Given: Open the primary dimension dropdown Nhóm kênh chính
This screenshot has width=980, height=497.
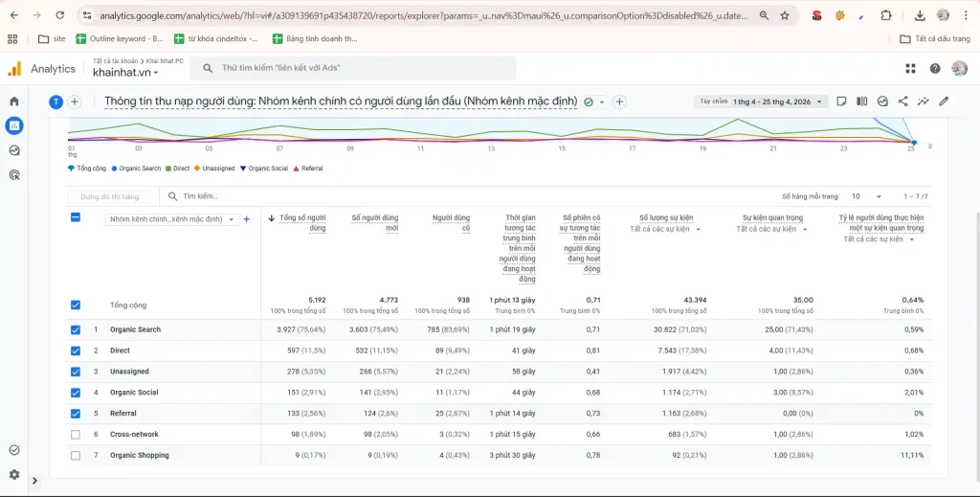Looking at the screenshot, I should click(172, 219).
